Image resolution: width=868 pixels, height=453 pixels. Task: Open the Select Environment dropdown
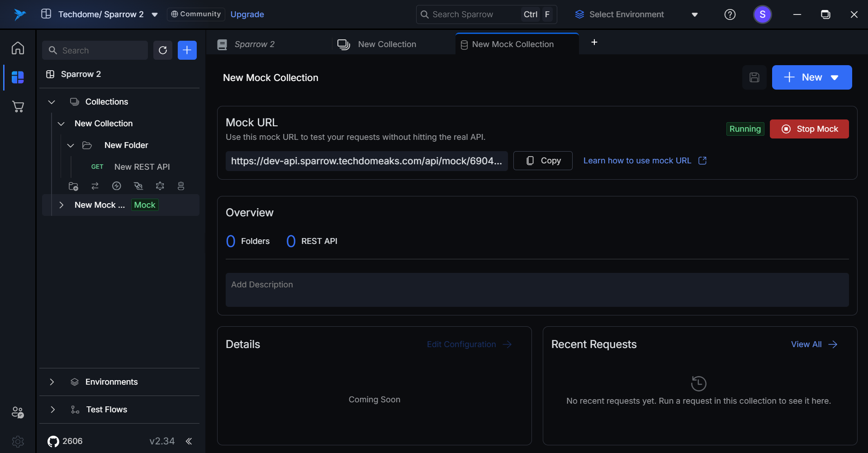click(x=636, y=14)
